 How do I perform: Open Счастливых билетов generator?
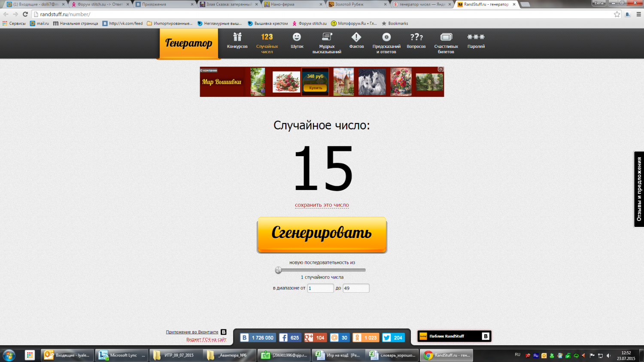(x=446, y=38)
